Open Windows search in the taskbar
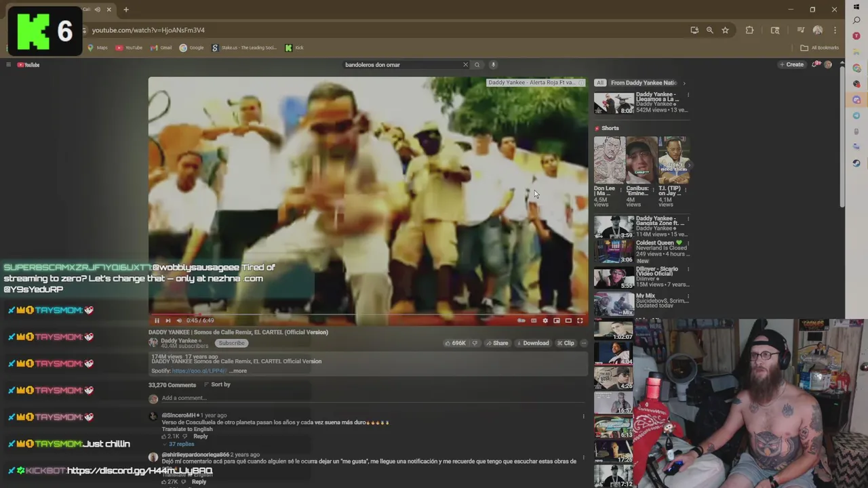Screen dimensions: 868x488 click(856, 20)
